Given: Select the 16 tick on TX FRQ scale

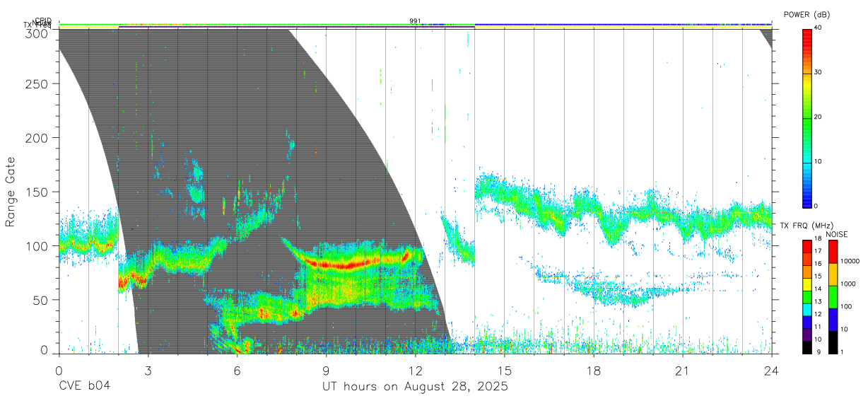Looking at the screenshot, I should (818, 265).
